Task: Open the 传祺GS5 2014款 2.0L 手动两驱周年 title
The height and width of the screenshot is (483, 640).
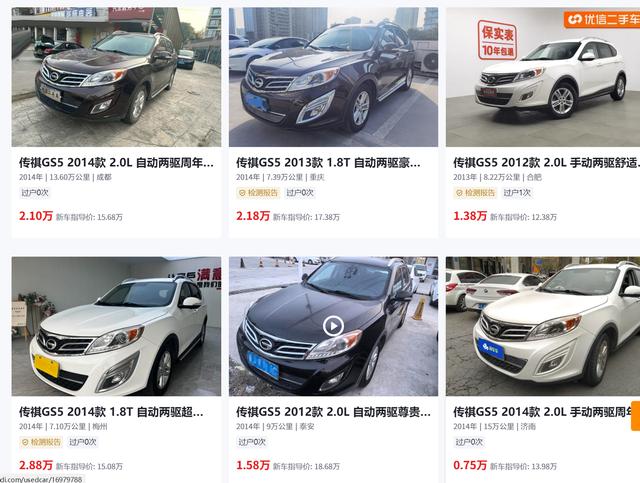Action: pyautogui.click(x=547, y=412)
